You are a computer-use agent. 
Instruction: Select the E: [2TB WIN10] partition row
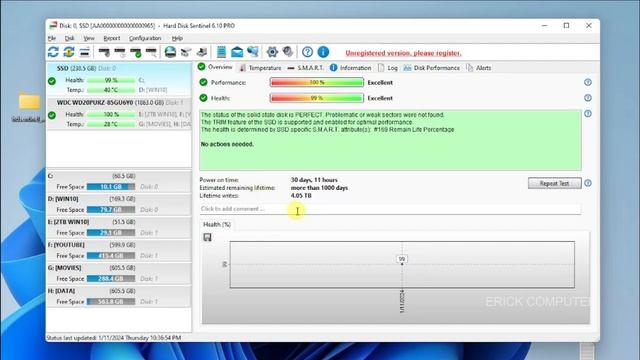coord(119,227)
